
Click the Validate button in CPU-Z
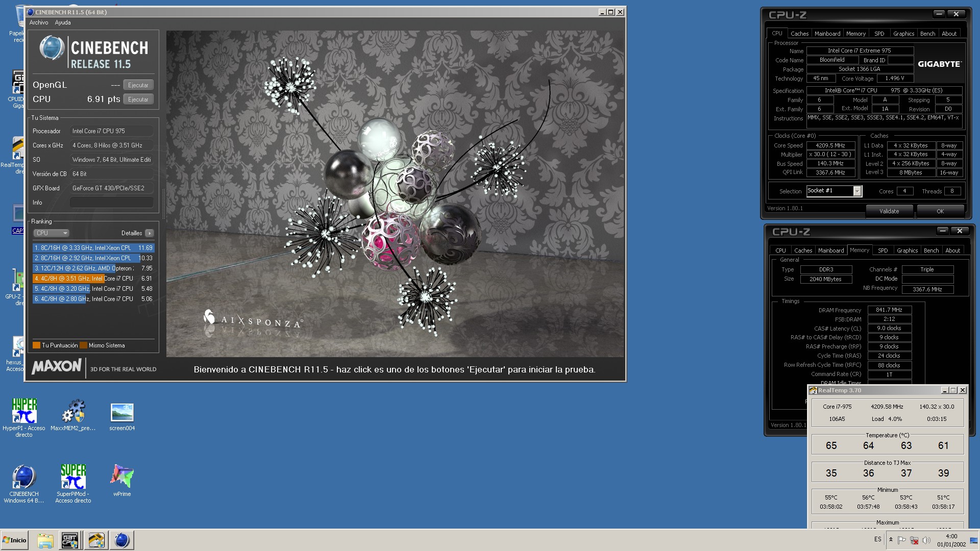pos(890,211)
